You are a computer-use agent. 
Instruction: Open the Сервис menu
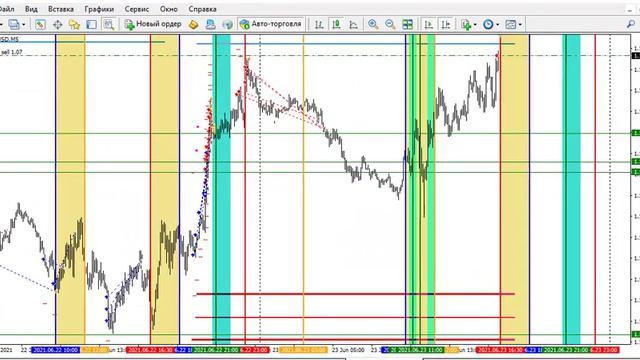click(137, 9)
